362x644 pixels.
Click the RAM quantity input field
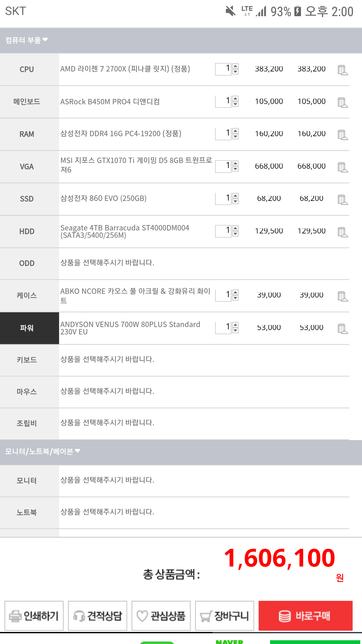223,134
